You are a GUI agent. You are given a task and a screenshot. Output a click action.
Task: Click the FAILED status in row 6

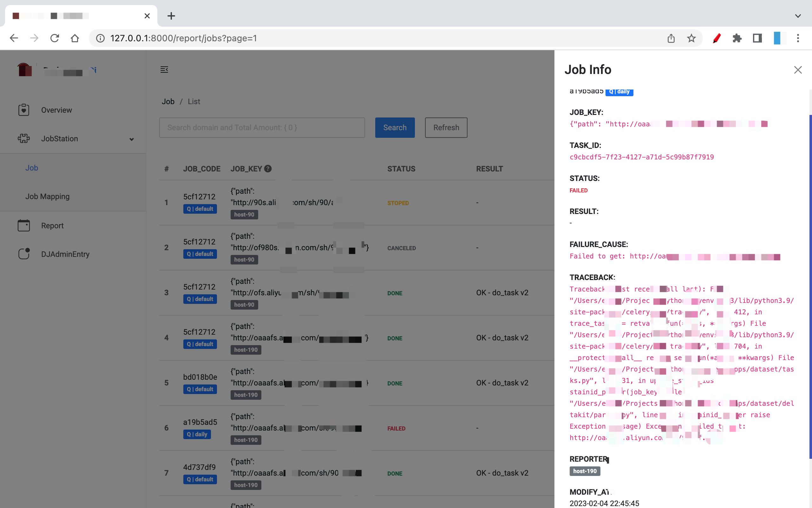coord(396,428)
